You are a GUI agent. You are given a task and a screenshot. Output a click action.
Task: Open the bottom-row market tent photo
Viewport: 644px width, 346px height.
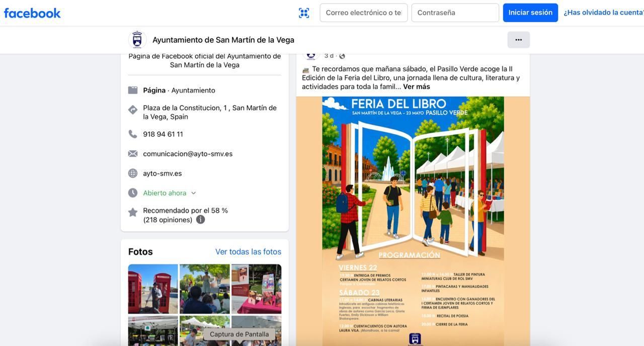[x=153, y=331]
